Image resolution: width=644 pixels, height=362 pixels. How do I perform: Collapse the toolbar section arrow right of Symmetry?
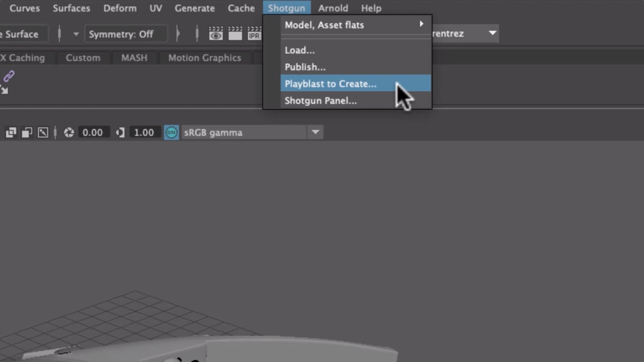click(x=178, y=34)
